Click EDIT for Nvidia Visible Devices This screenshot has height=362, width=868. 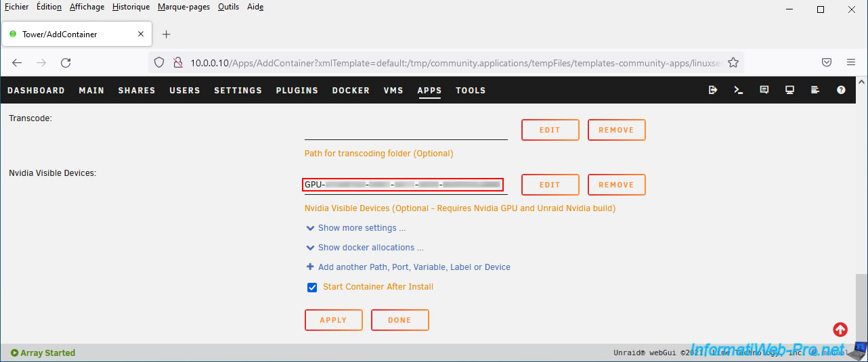click(550, 185)
